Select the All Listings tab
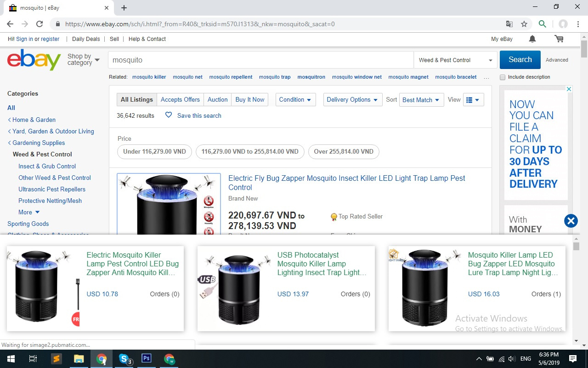This screenshot has width=588, height=368. tap(137, 100)
